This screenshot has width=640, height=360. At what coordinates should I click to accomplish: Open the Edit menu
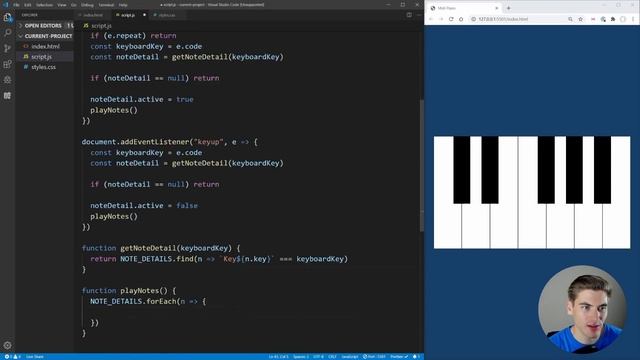click(28, 5)
